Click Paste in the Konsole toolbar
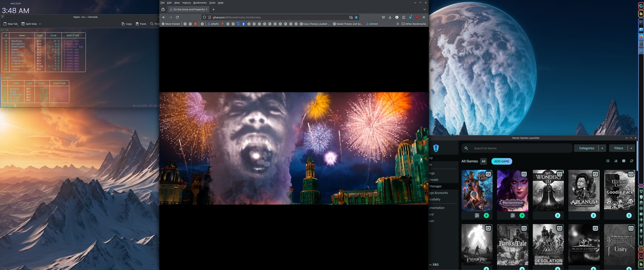This screenshot has width=644, height=270. [141, 24]
